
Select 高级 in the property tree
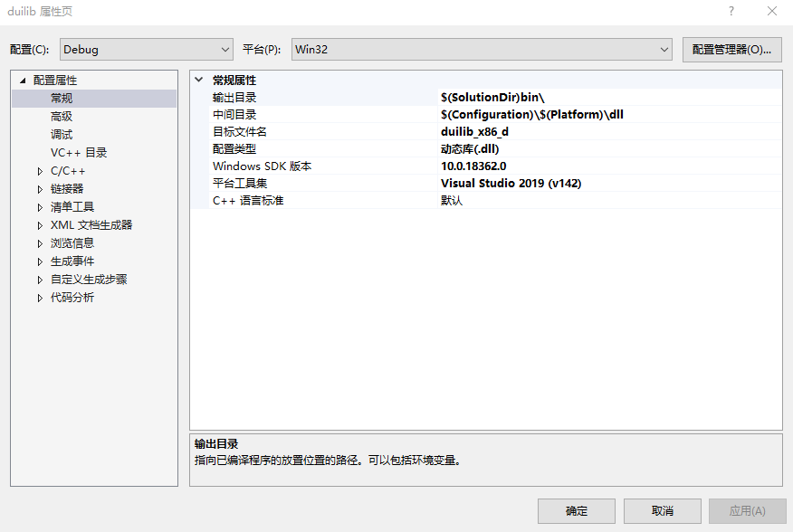tap(62, 117)
